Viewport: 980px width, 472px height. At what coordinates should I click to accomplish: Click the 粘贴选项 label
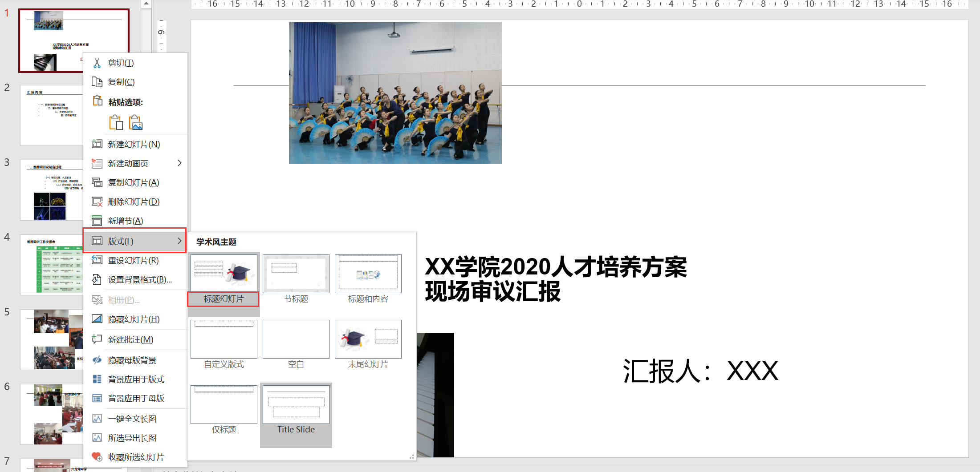click(126, 102)
